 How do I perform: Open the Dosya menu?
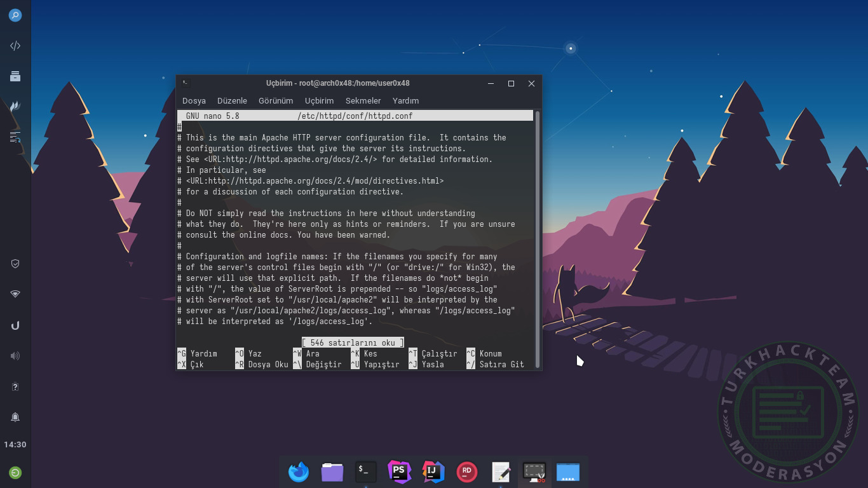click(x=194, y=100)
